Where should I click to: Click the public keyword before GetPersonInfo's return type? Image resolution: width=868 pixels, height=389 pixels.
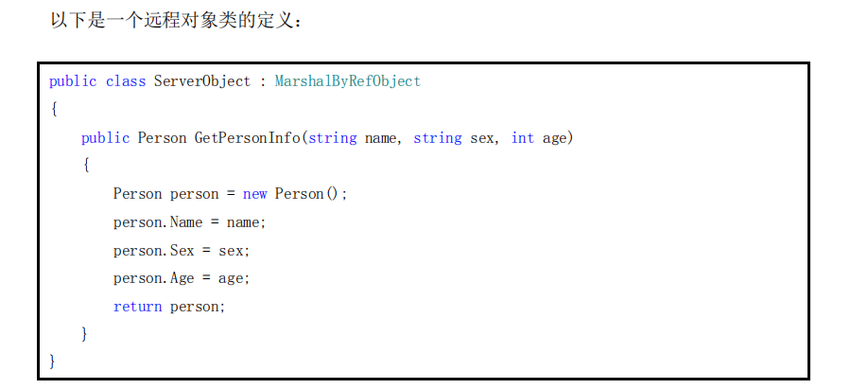[x=105, y=138]
